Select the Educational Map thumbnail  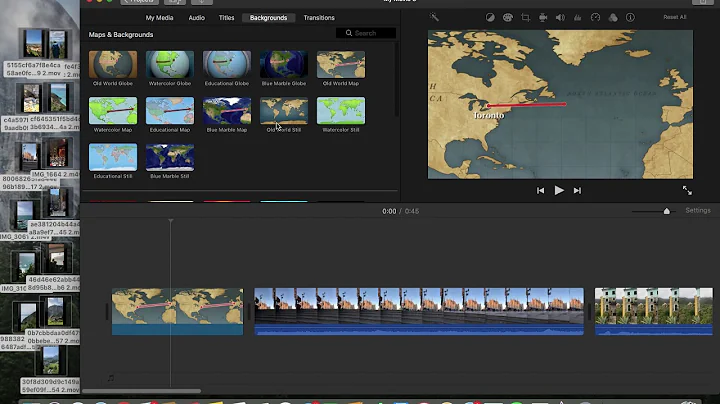(x=170, y=111)
